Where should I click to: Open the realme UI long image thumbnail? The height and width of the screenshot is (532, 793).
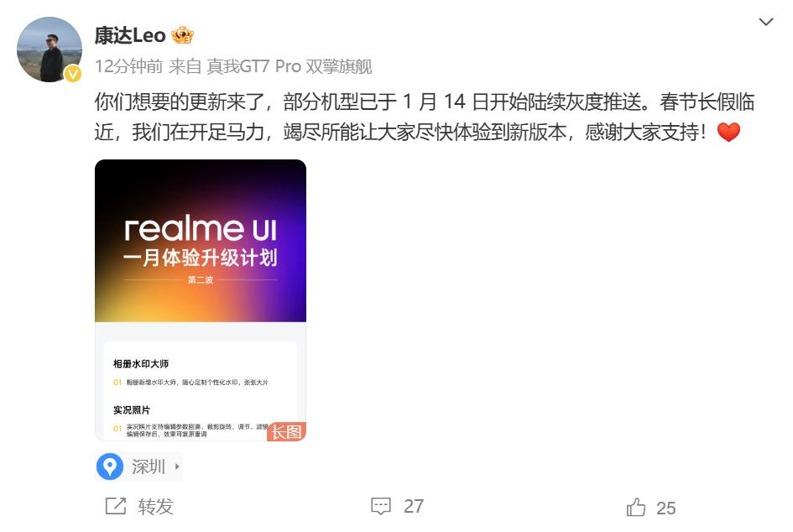(201, 300)
